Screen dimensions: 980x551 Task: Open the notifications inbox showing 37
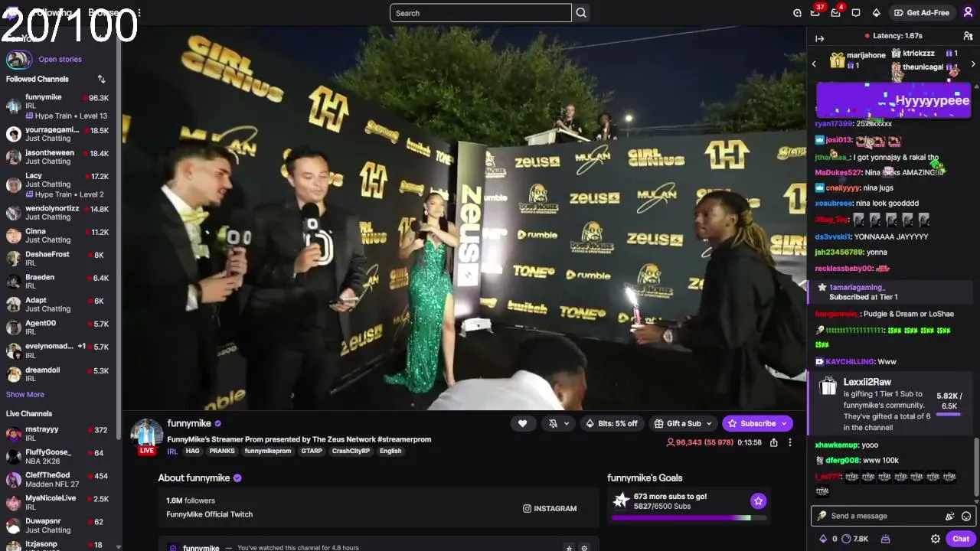tap(815, 13)
